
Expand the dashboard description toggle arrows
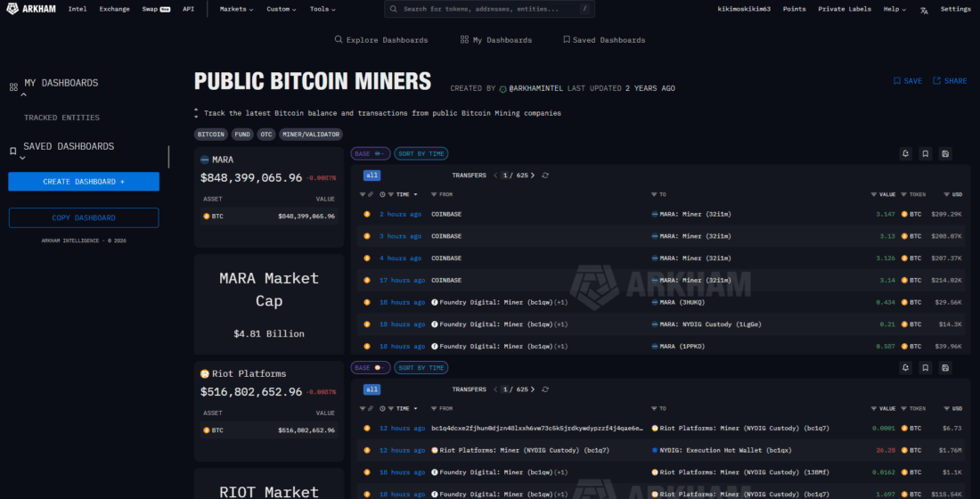196,113
